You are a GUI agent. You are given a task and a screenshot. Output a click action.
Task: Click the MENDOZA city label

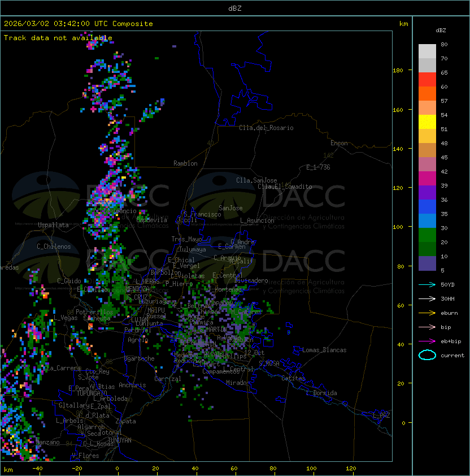point(137,288)
